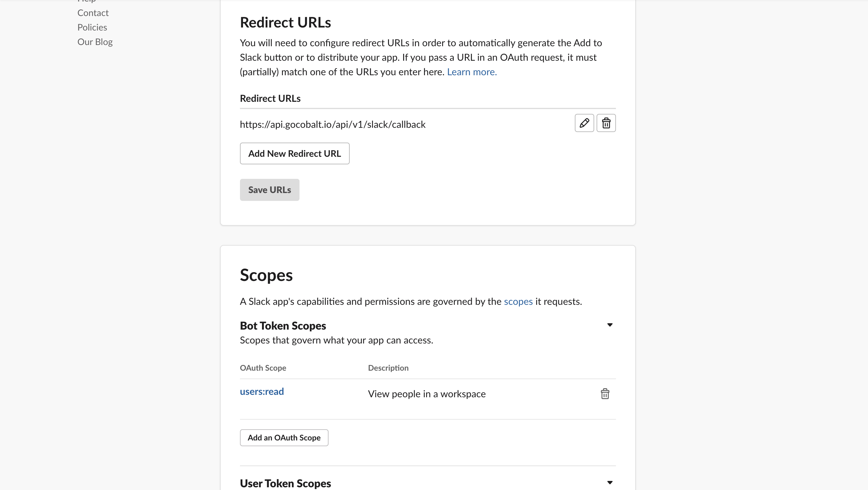Remove the users:read scope via trash icon
Image resolution: width=868 pixels, height=490 pixels.
[605, 393]
